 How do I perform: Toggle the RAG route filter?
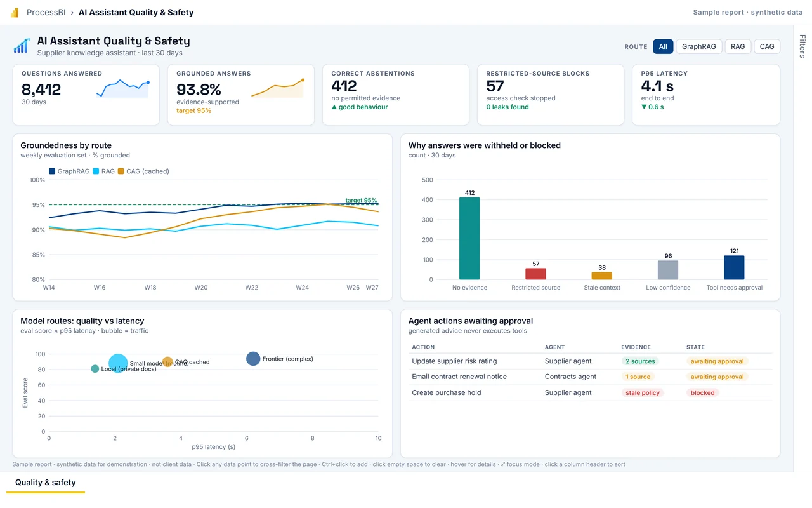click(x=738, y=46)
